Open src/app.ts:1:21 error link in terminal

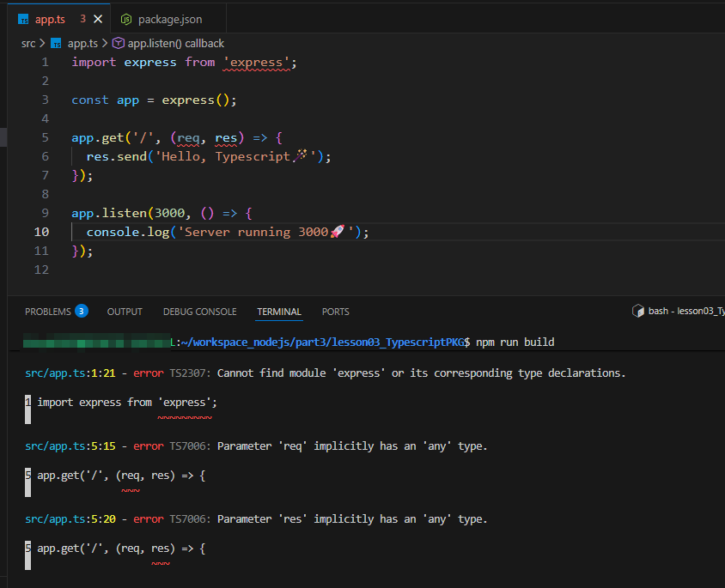pos(70,373)
